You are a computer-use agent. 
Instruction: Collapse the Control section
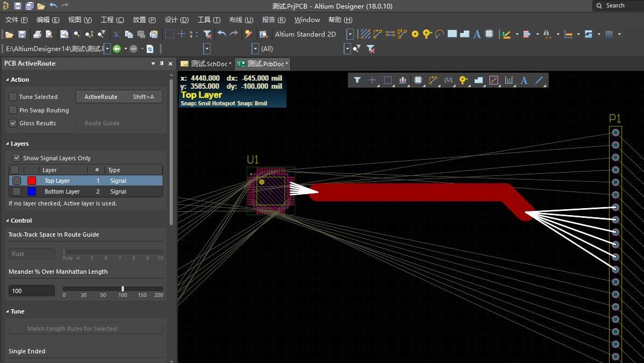pos(8,220)
